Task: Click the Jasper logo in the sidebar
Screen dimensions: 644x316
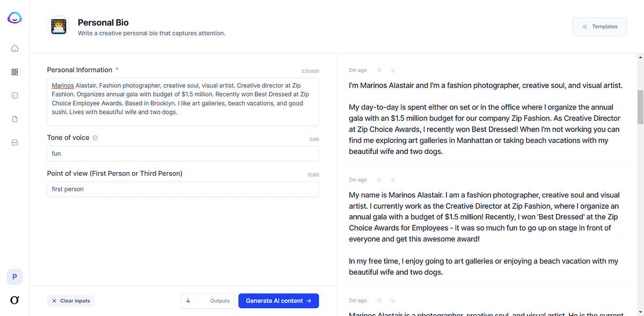Action: pyautogui.click(x=14, y=19)
